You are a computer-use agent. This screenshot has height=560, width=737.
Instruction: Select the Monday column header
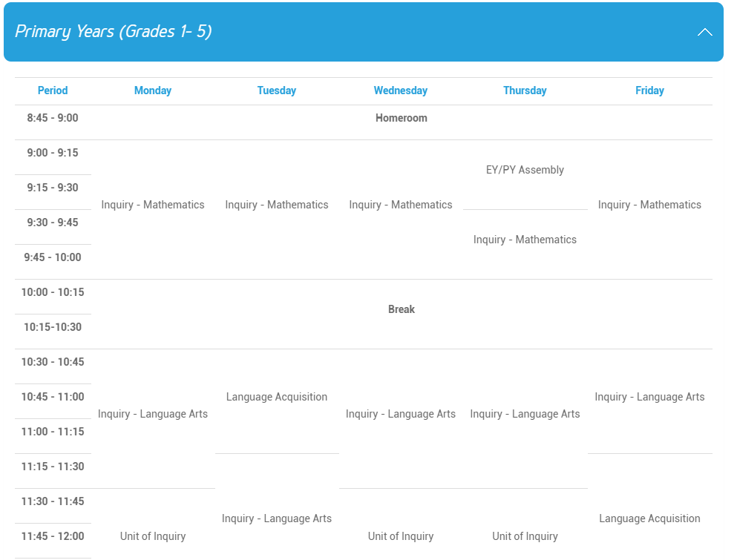click(153, 90)
